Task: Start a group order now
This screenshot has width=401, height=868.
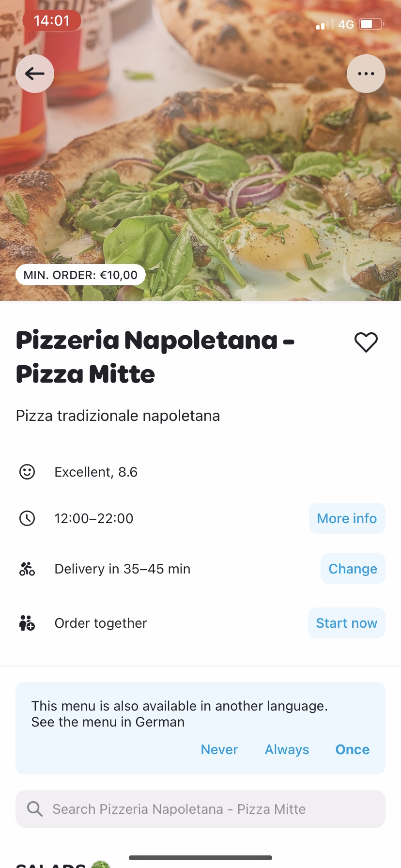Action: tap(346, 623)
